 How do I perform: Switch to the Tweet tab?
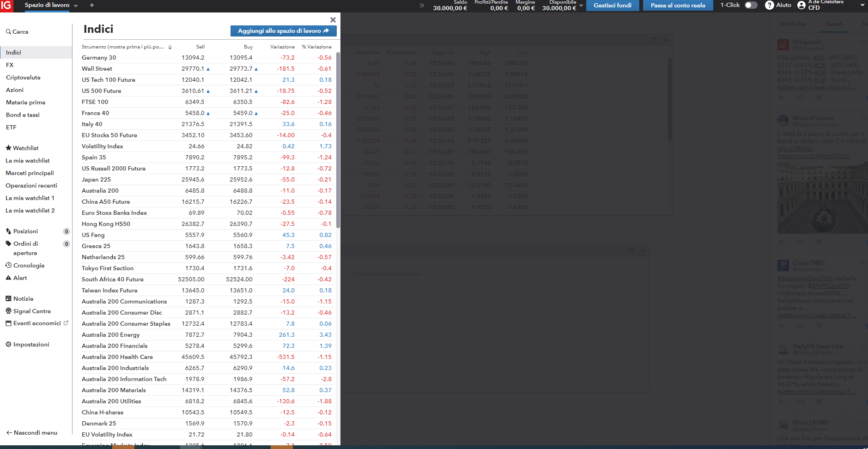[x=833, y=24]
